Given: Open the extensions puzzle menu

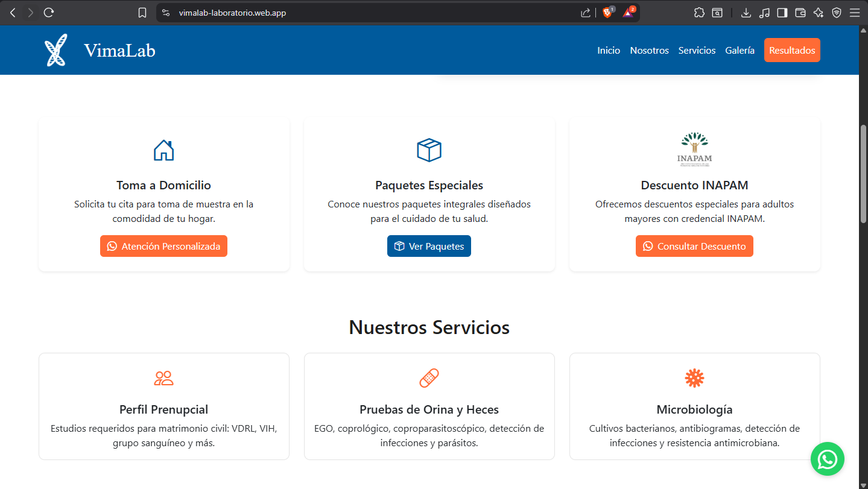Looking at the screenshot, I should (x=699, y=13).
